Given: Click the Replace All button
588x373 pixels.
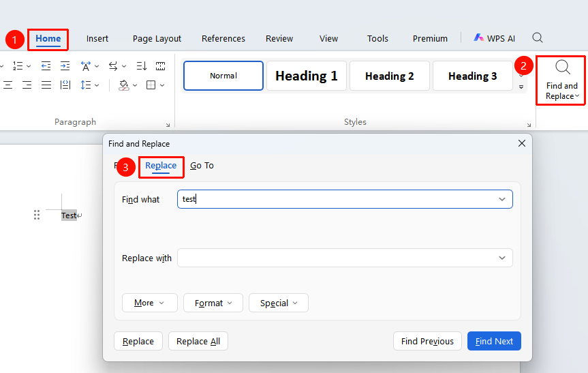Looking at the screenshot, I should click(x=198, y=341).
